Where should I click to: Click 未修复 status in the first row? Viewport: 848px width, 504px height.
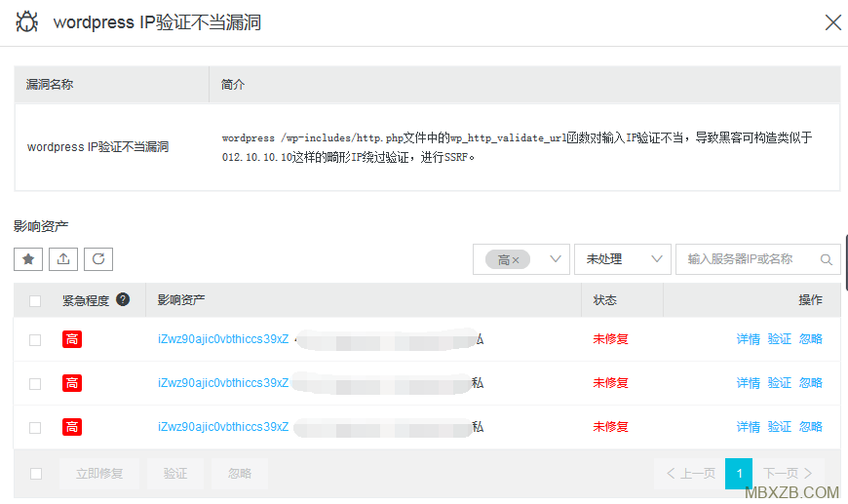tap(610, 339)
